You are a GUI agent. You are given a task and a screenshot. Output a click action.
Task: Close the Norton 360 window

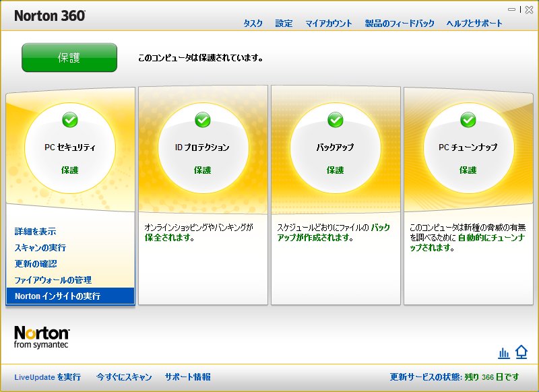pos(529,9)
